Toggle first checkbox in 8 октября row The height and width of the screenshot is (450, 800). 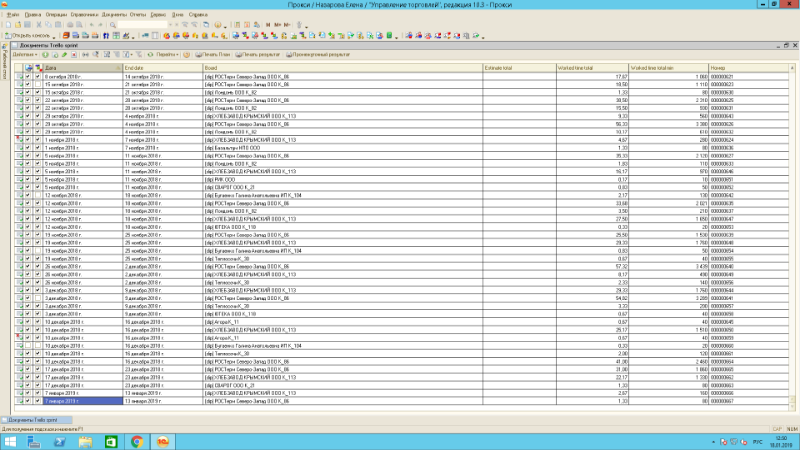point(29,76)
